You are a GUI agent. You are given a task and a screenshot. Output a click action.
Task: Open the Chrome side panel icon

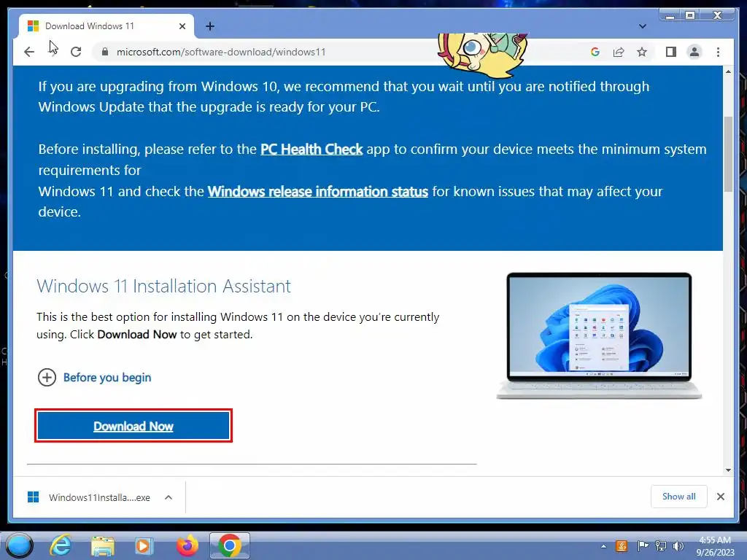click(671, 52)
